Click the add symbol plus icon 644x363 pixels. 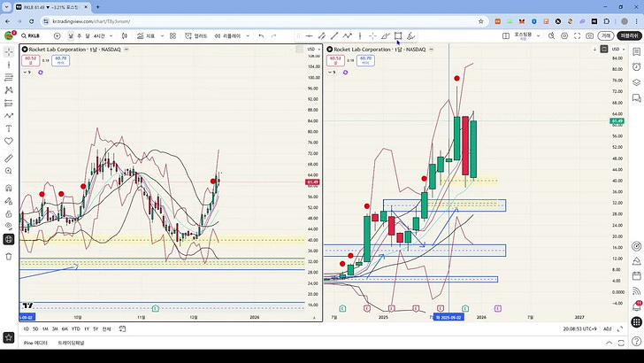[x=57, y=36]
